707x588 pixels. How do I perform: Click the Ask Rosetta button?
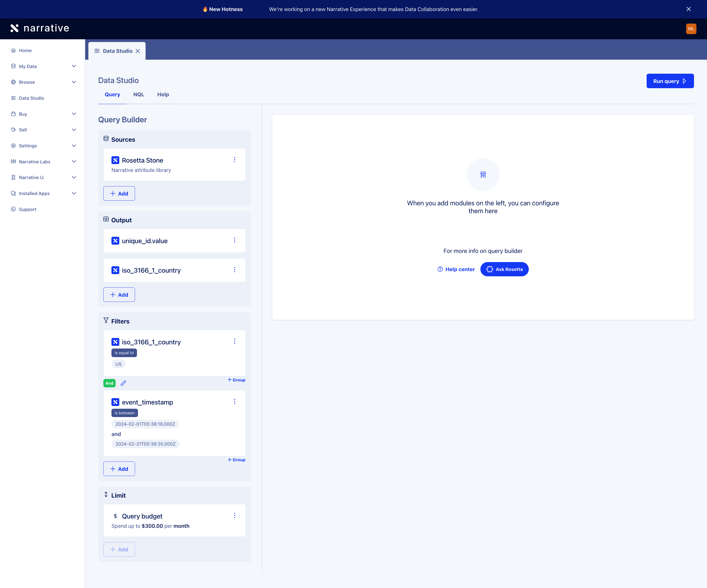(504, 269)
